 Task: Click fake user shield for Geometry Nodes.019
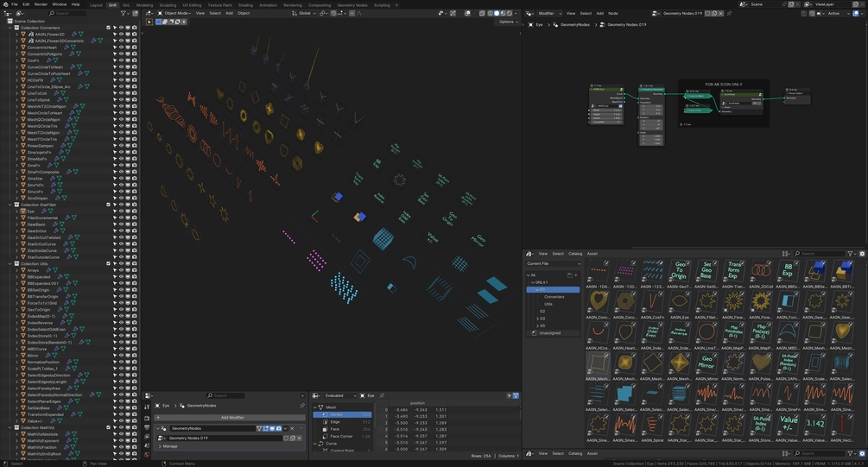(x=286, y=439)
